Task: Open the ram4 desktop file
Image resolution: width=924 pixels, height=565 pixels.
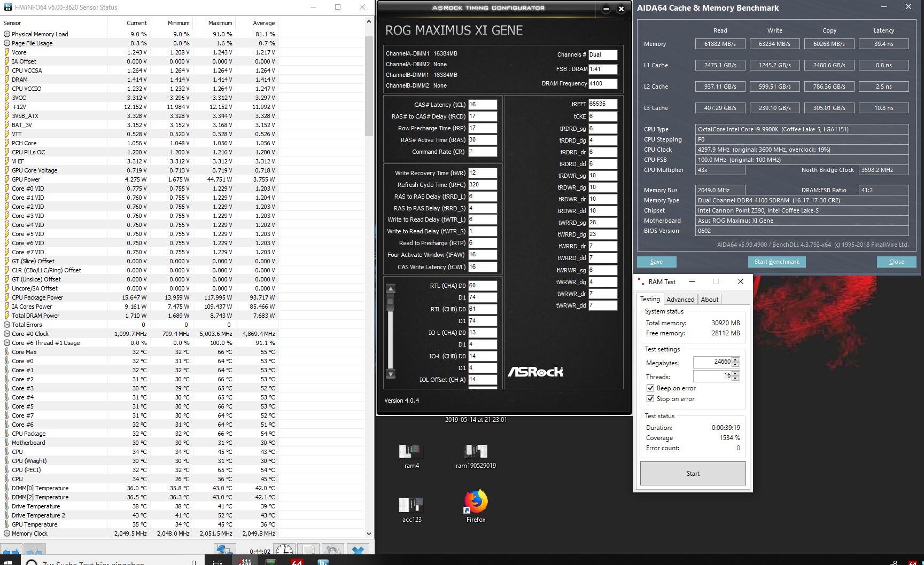Action: point(411,457)
